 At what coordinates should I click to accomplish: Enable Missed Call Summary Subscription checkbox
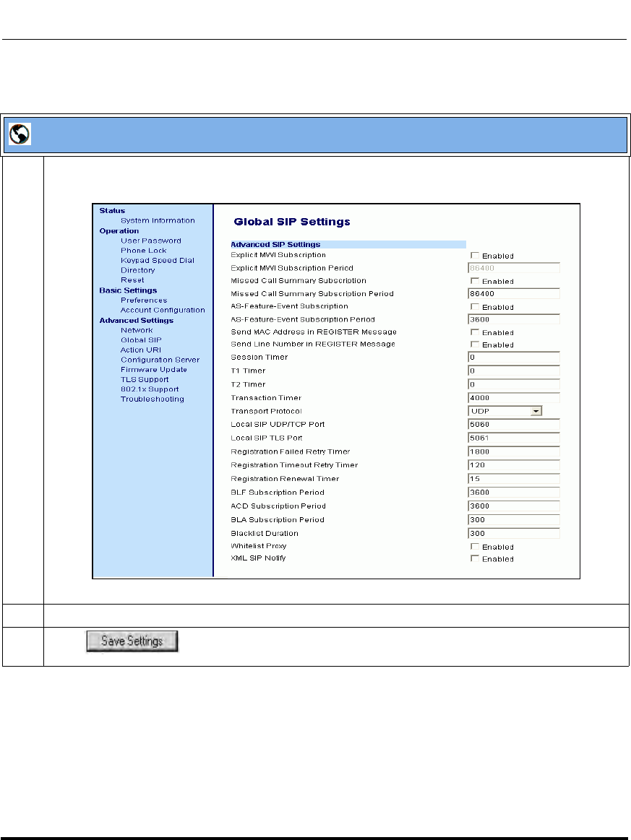(x=474, y=281)
